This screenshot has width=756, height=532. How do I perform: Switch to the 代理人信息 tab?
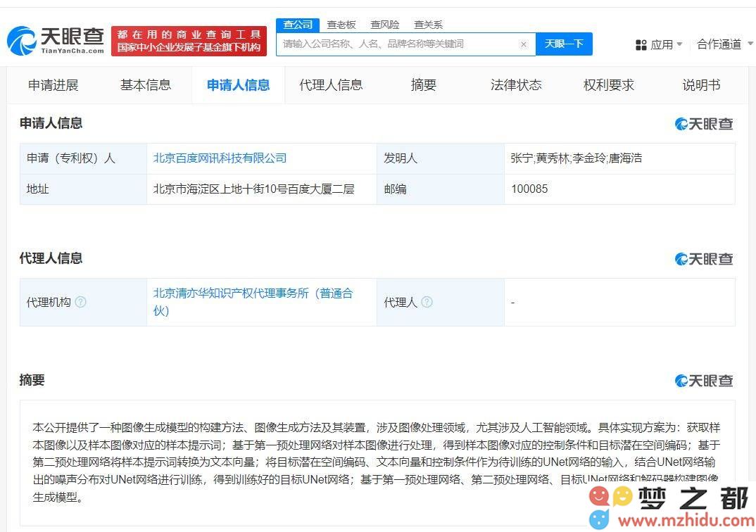coord(331,85)
